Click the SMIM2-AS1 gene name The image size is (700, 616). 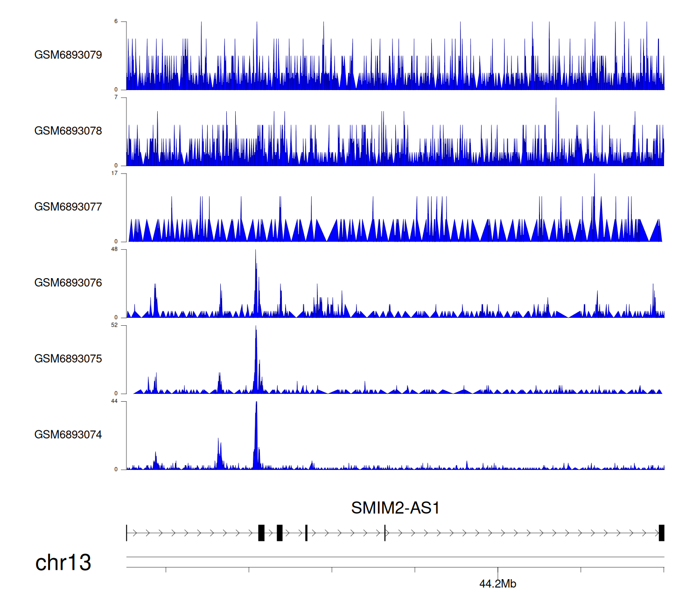[x=395, y=508]
